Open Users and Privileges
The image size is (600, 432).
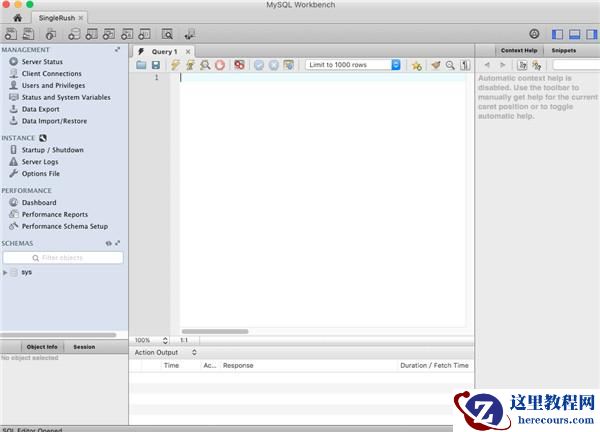tap(53, 85)
